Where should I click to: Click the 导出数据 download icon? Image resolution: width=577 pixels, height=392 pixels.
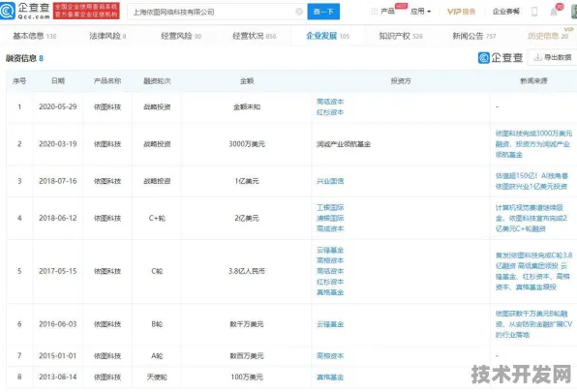click(537, 57)
